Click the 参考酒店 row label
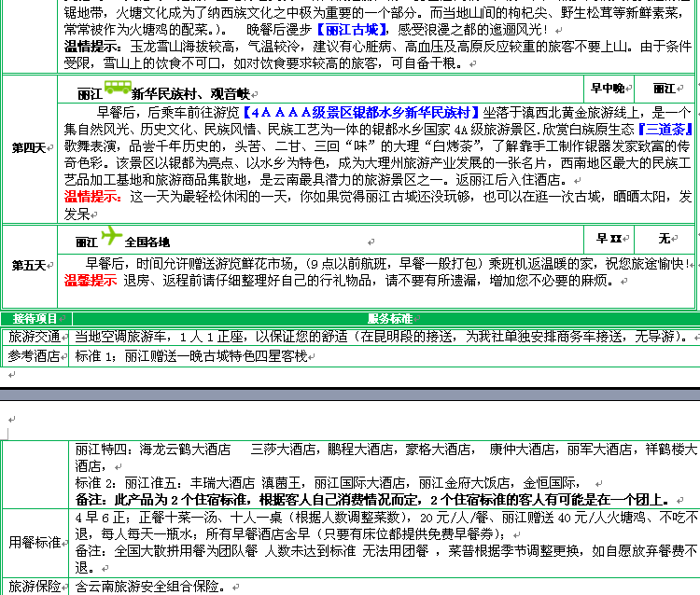 (x=35, y=355)
